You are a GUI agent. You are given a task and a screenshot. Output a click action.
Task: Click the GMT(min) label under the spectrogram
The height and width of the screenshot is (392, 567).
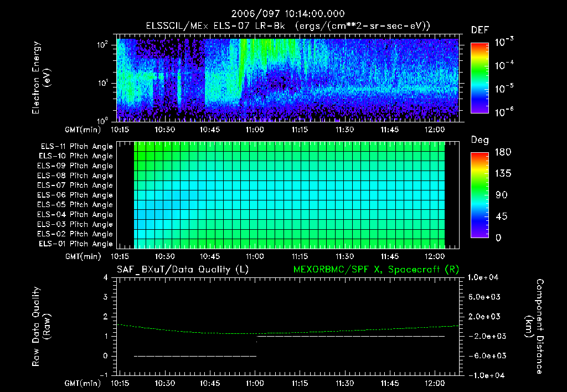(83, 130)
